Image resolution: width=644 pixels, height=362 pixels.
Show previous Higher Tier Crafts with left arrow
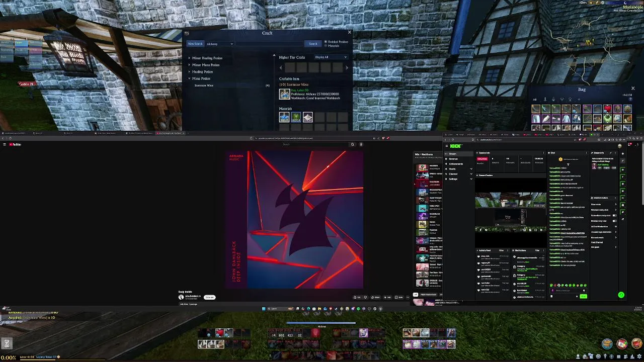tap(281, 67)
